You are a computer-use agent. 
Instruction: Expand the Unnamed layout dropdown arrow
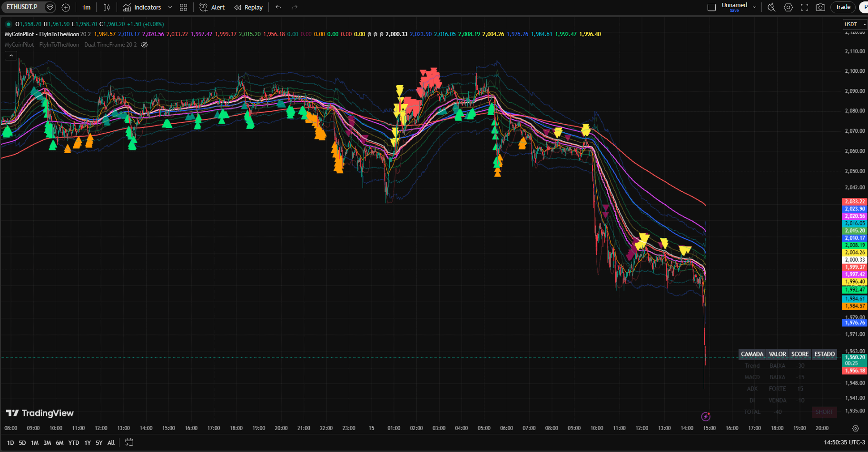pyautogui.click(x=754, y=8)
